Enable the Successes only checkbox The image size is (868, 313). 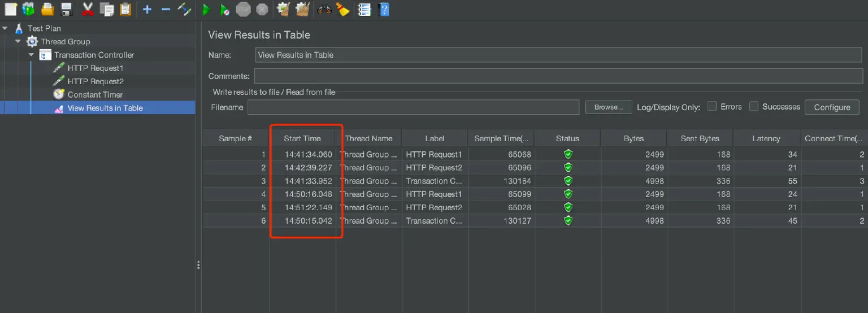tap(754, 107)
